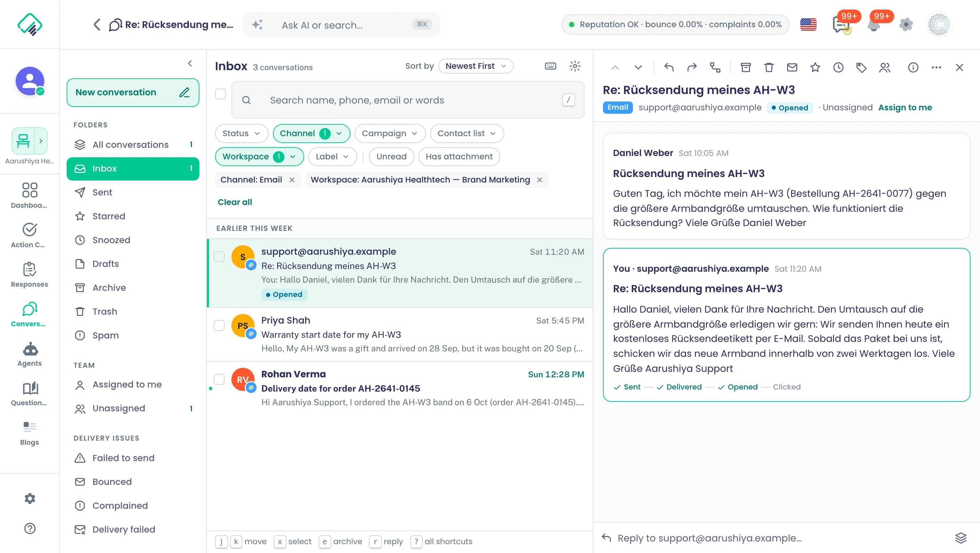Toggle the Has attachment filter chip
The height and width of the screenshot is (553, 980).
pyautogui.click(x=459, y=156)
